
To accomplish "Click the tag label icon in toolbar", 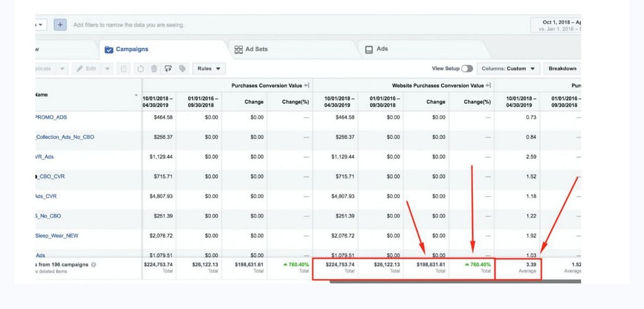I will tap(182, 69).
